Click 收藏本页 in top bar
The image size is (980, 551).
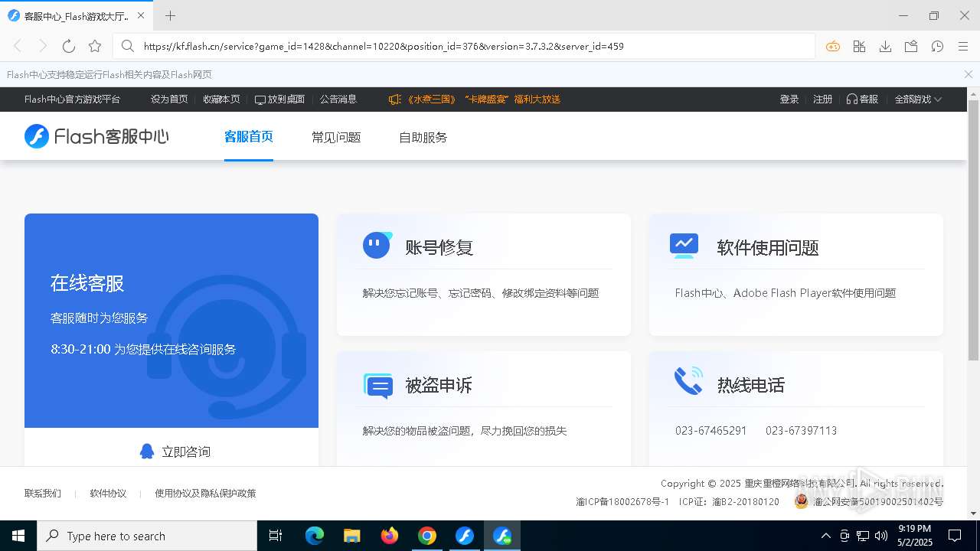(x=221, y=99)
